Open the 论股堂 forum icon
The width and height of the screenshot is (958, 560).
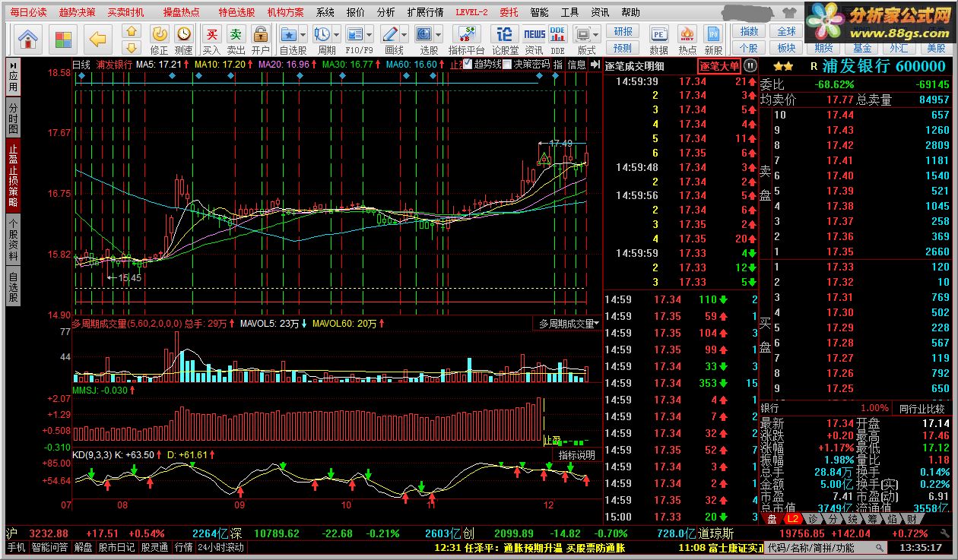coord(505,34)
